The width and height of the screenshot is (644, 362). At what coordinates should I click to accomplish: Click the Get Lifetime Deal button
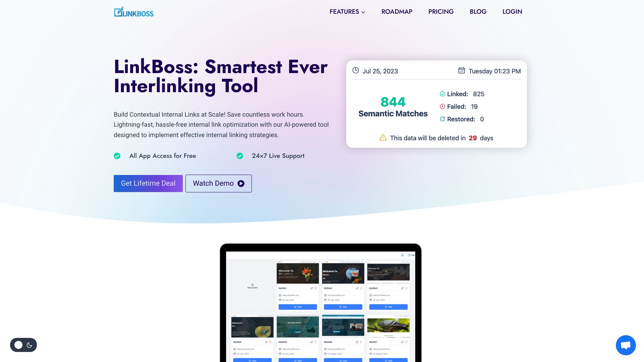[x=148, y=183]
